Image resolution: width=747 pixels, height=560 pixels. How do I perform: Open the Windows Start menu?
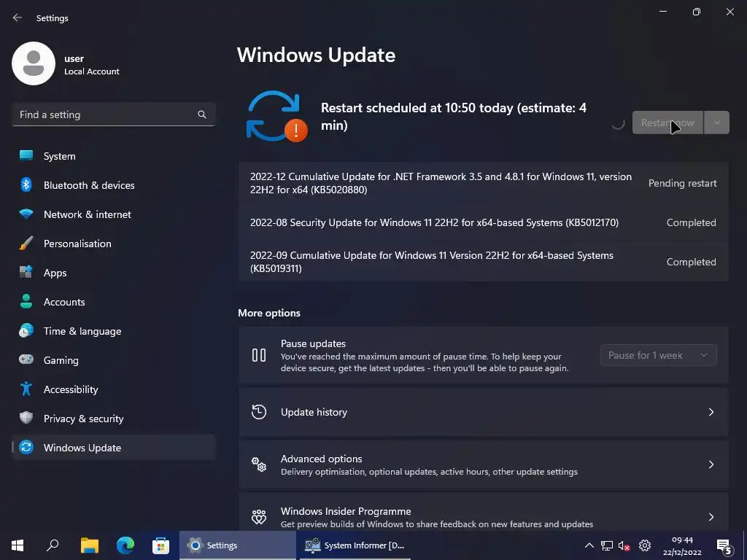click(18, 545)
